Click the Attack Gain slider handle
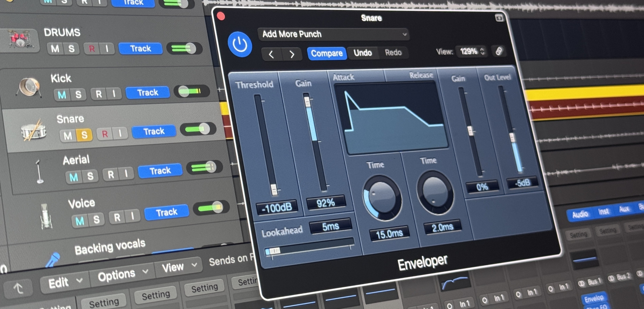Screen dimensions: 644x309 point(307,102)
